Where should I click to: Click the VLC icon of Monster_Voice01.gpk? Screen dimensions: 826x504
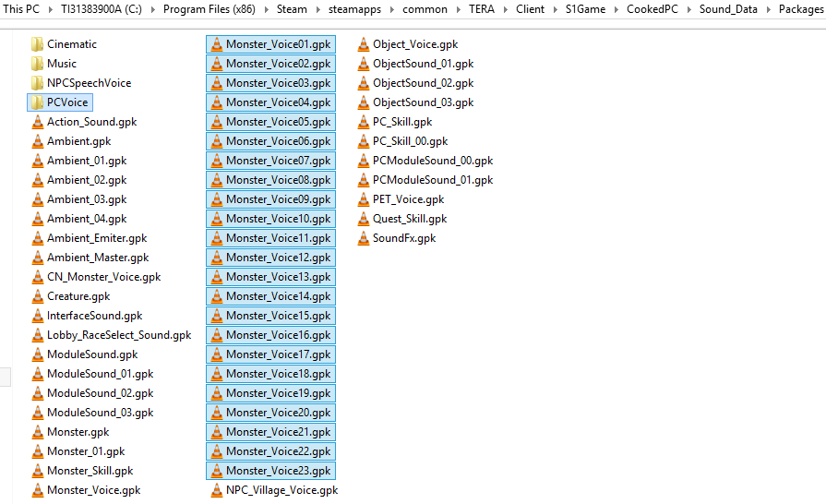217,44
